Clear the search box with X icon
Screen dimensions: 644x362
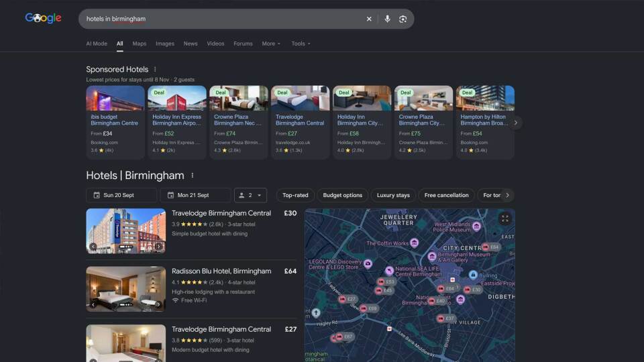(369, 19)
